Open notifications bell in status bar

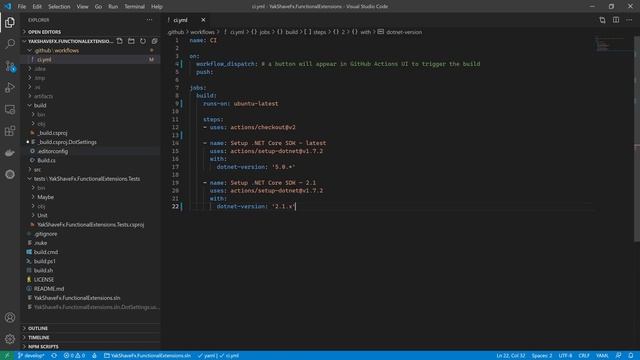(x=631, y=356)
